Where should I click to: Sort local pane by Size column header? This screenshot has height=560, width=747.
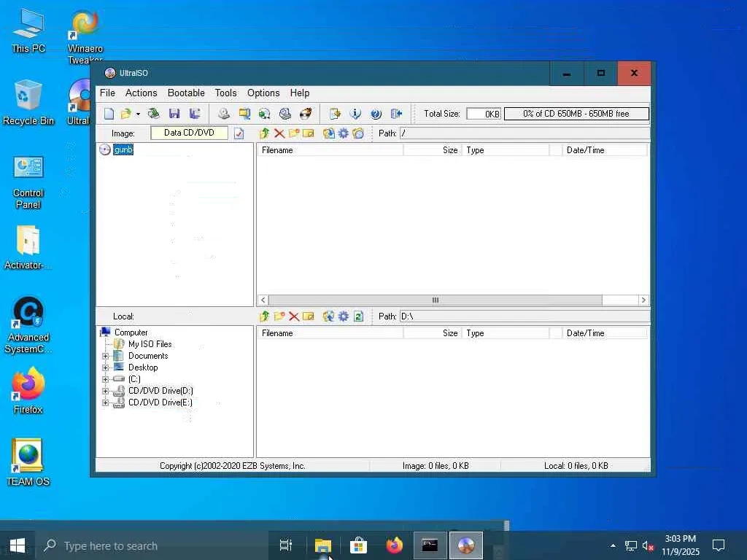click(433, 333)
